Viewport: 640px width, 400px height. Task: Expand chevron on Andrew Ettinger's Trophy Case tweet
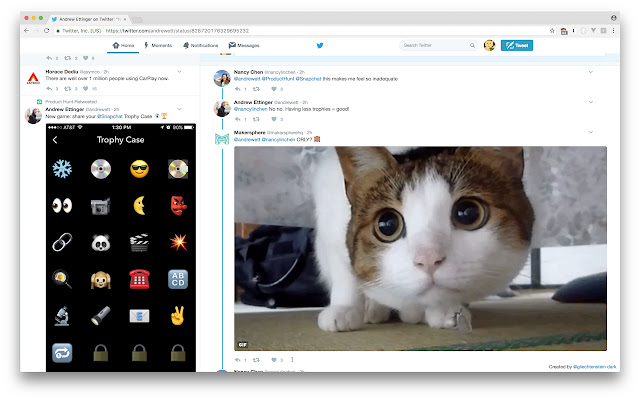[x=180, y=109]
